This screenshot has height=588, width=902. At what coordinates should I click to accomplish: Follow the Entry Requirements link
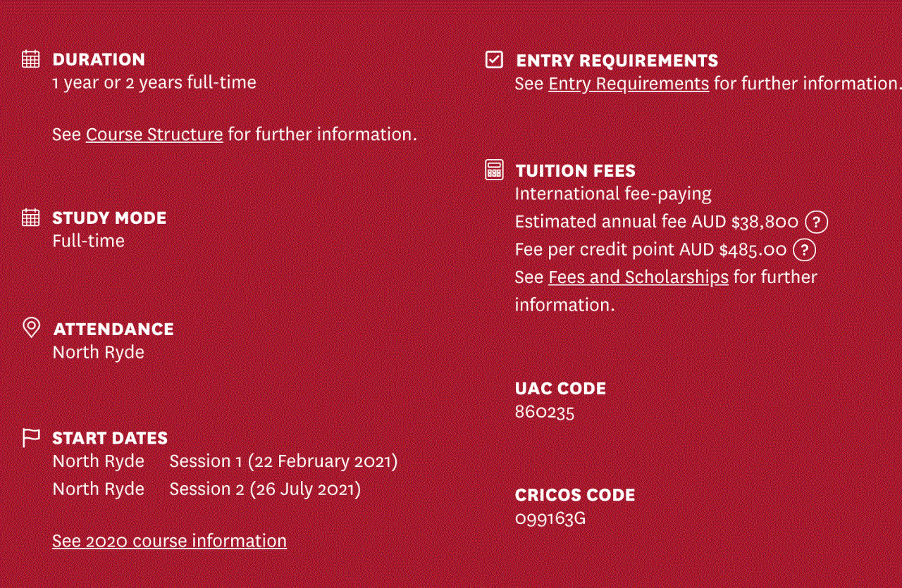point(629,84)
